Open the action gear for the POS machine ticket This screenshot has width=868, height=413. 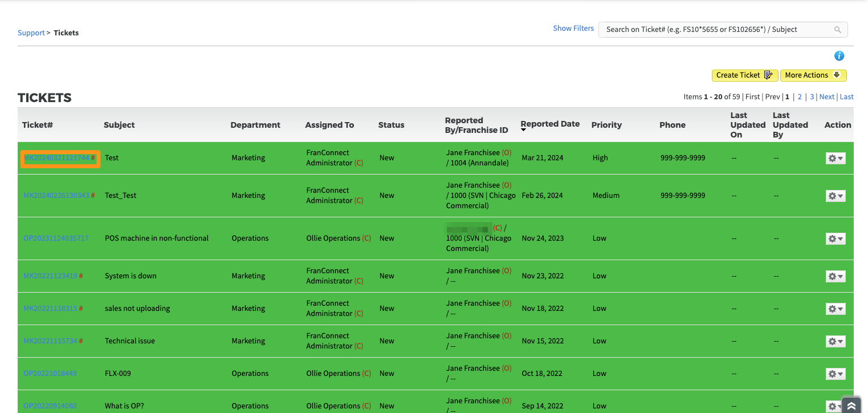coord(836,238)
